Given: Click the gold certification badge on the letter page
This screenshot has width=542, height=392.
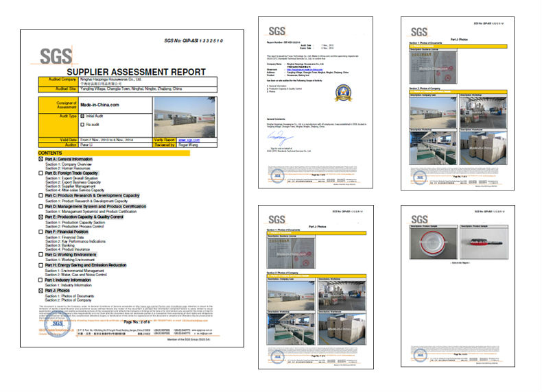Looking at the screenshot, I should point(343,93).
